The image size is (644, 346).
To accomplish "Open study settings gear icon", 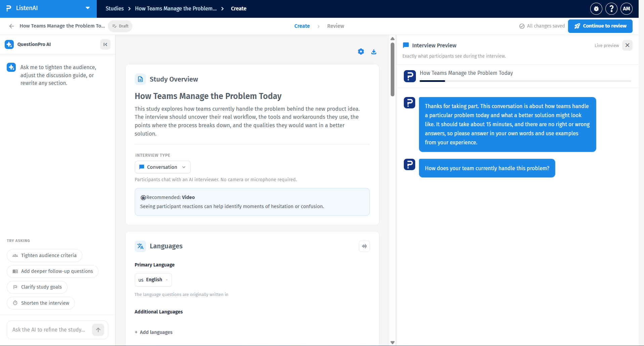I will point(361,52).
